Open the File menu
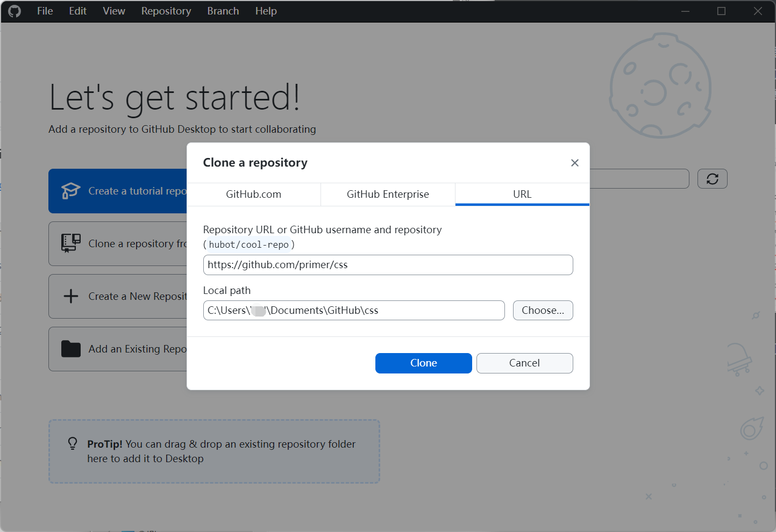 point(45,11)
